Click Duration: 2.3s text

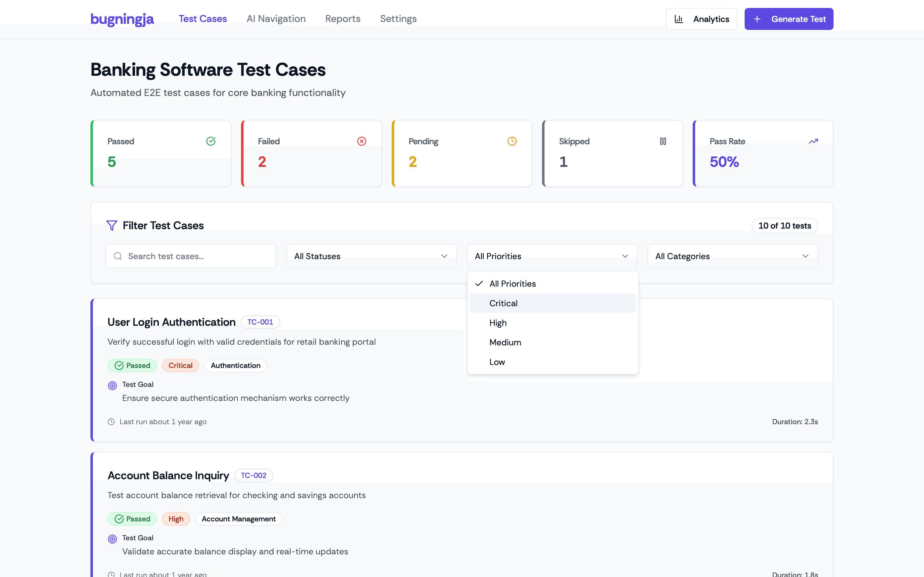coord(795,422)
